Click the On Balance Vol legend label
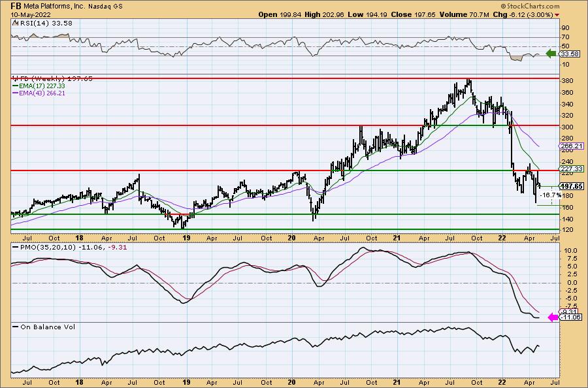The height and width of the screenshot is (388, 588). pyautogui.click(x=48, y=327)
